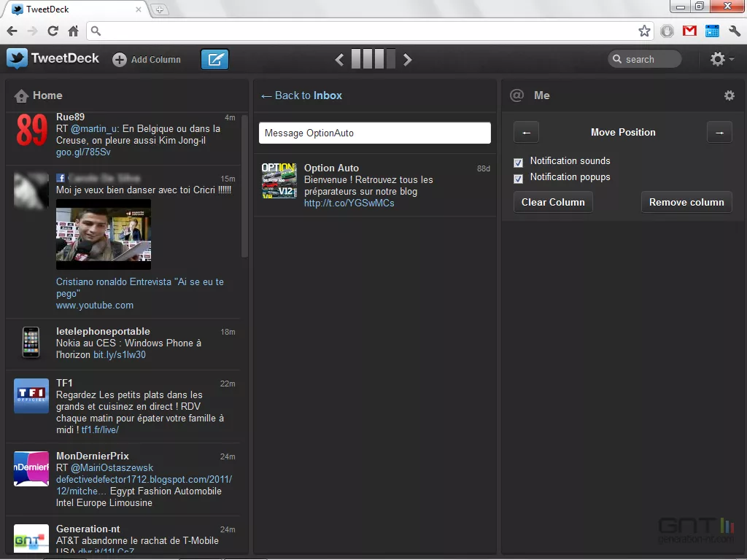Navigate left with the previous column arrow
The height and width of the screenshot is (560, 747).
click(x=339, y=59)
